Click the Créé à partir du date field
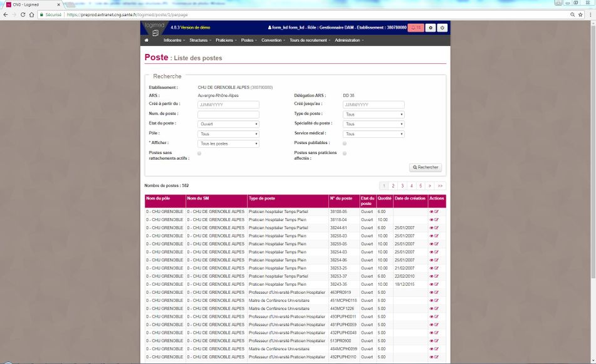Screen dimensions: 596x364 click(229, 105)
